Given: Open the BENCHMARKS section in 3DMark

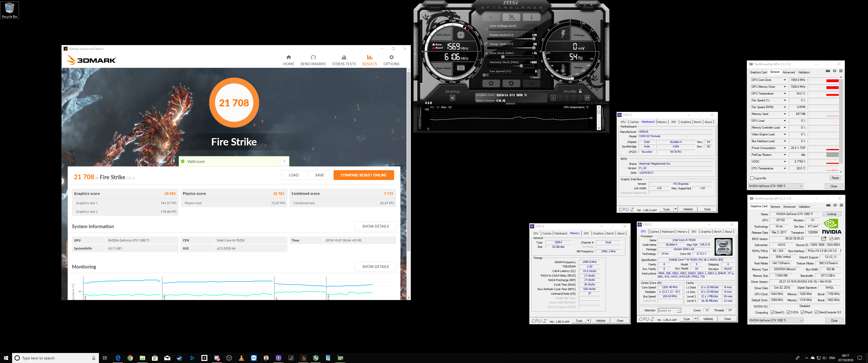Looking at the screenshot, I should pyautogui.click(x=313, y=60).
